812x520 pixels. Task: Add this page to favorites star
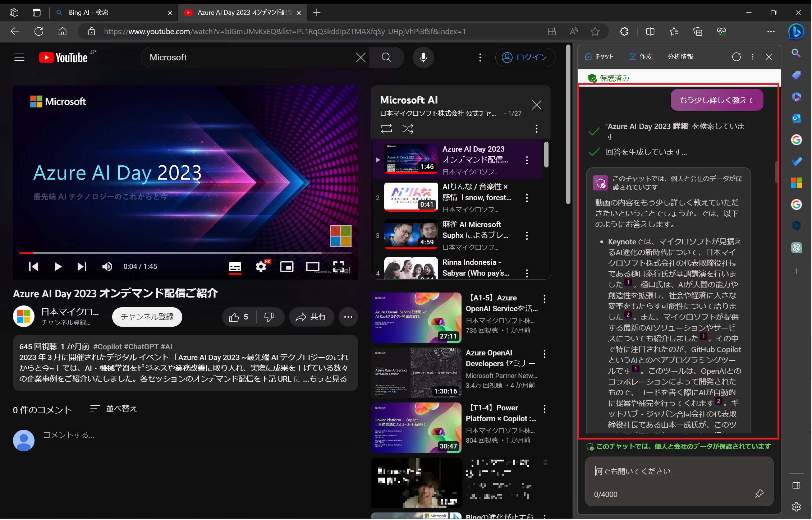(x=595, y=32)
